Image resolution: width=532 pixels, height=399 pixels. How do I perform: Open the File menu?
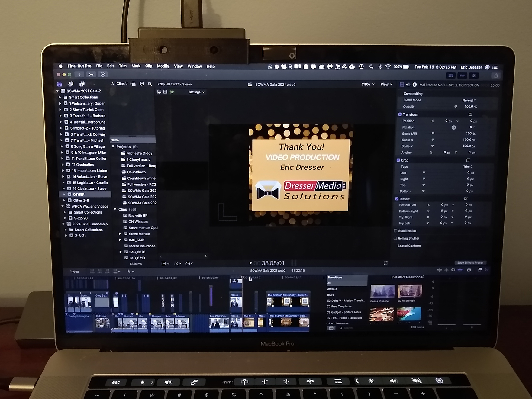pos(99,66)
